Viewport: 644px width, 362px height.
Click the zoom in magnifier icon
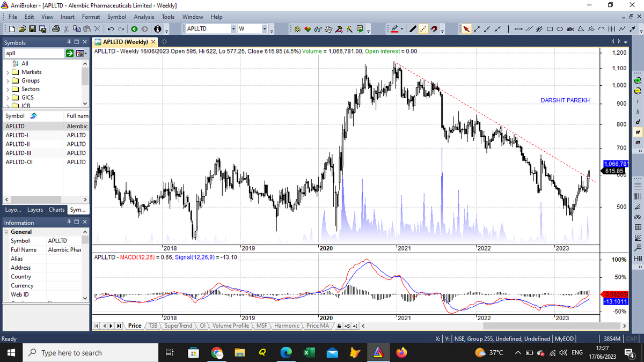coord(638,80)
